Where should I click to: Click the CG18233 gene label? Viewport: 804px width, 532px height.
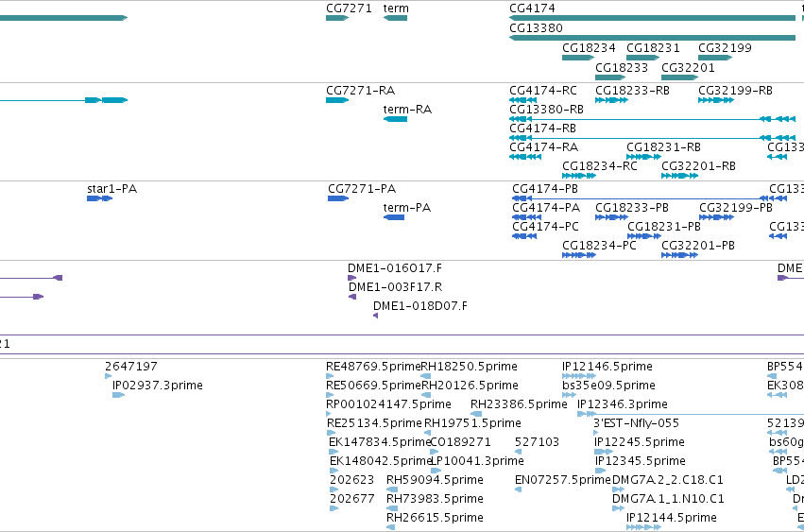pyautogui.click(x=622, y=68)
